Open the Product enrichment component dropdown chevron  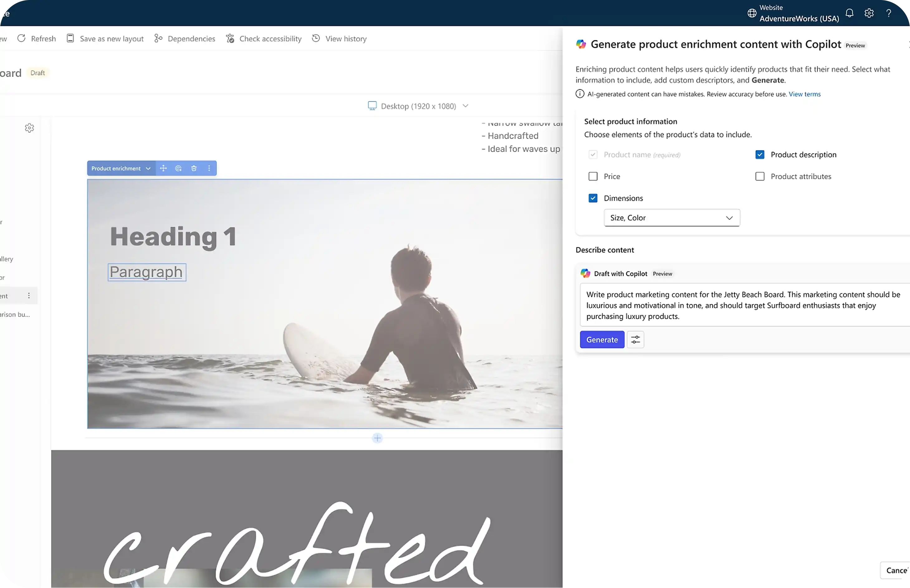pyautogui.click(x=148, y=168)
